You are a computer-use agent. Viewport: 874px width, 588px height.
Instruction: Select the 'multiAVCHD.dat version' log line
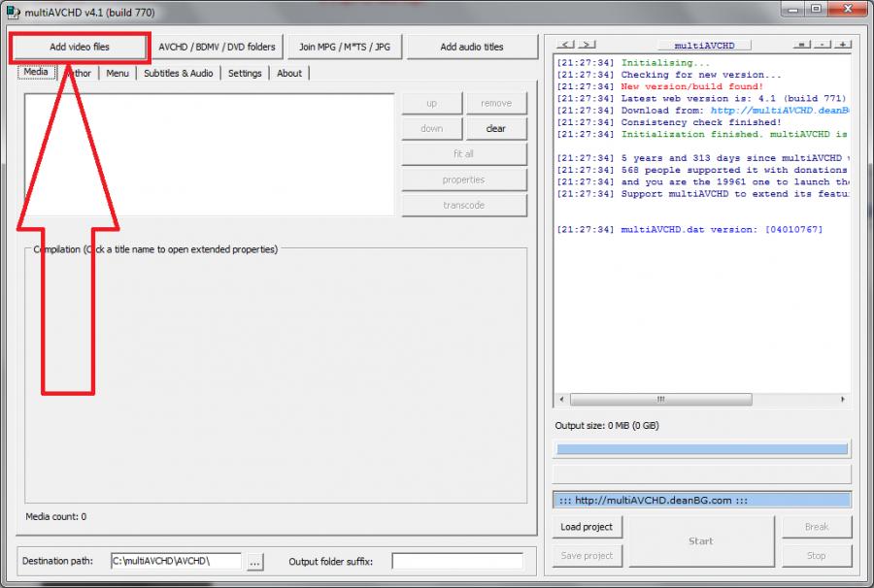pyautogui.click(x=689, y=229)
